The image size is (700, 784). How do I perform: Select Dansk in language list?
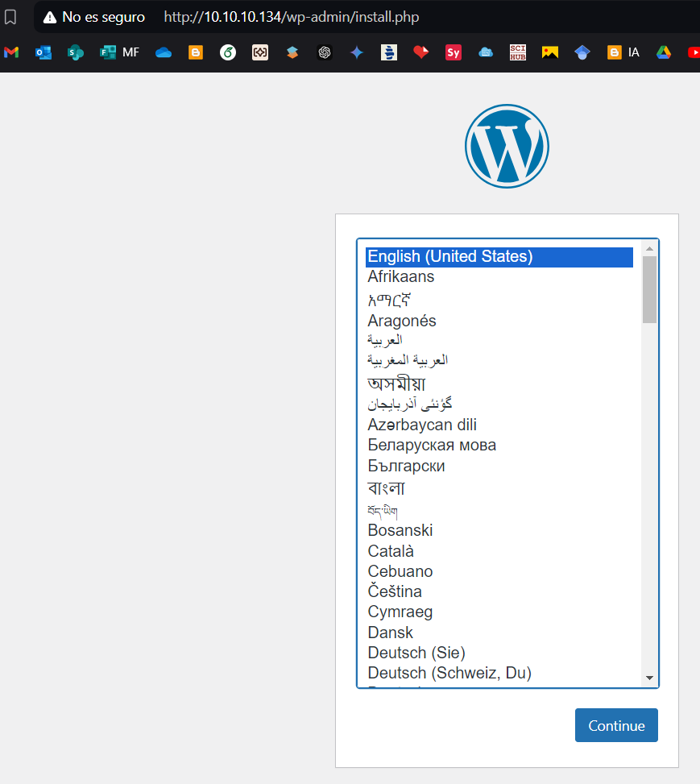(499, 633)
